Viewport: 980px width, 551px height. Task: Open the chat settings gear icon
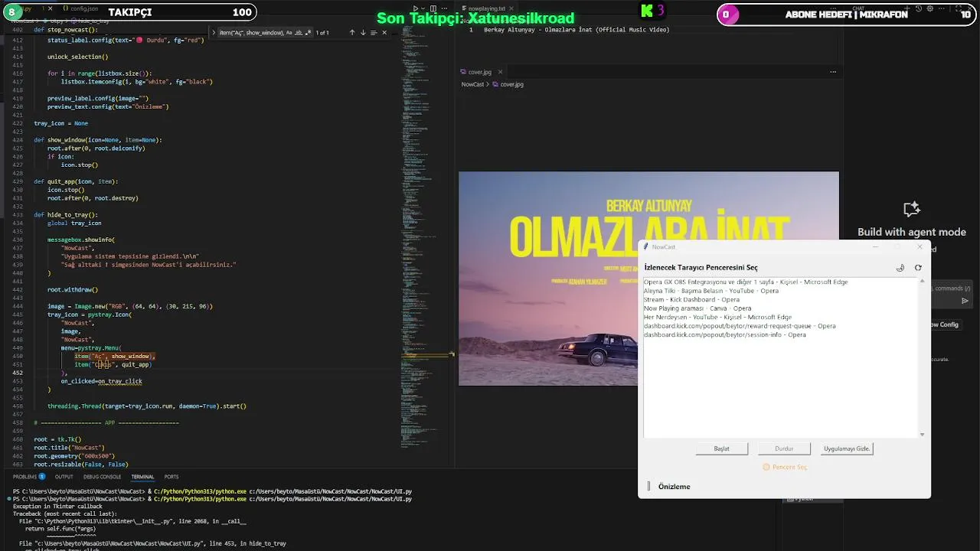point(929,8)
